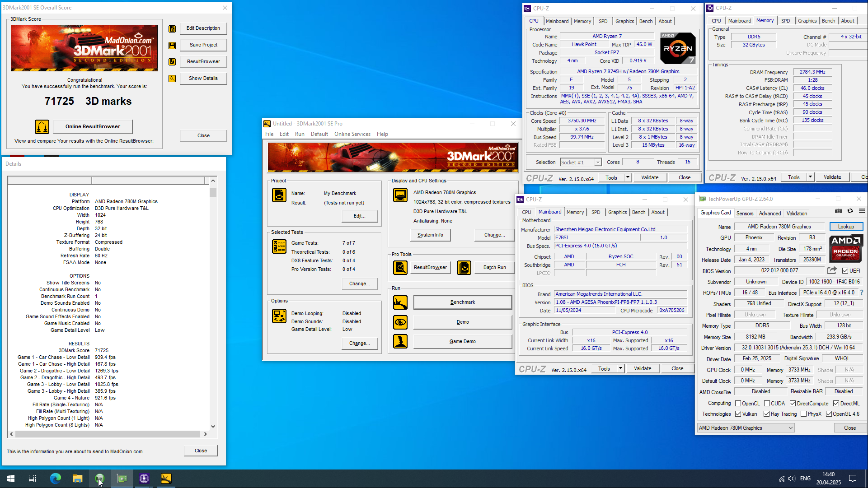
Task: Click the 3DMark2001 banner in score window
Action: (x=84, y=48)
